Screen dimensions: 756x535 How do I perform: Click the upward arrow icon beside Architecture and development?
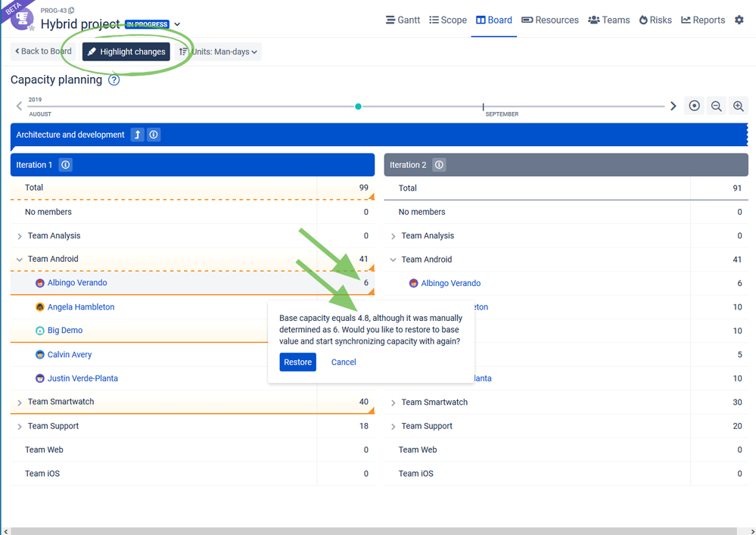pos(138,135)
